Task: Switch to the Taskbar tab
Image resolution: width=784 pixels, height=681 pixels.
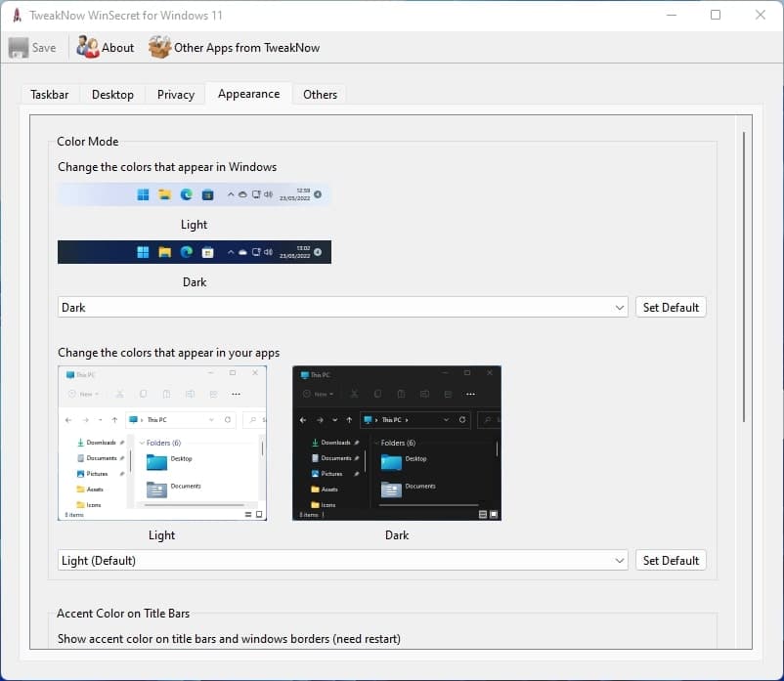Action: pyautogui.click(x=49, y=95)
